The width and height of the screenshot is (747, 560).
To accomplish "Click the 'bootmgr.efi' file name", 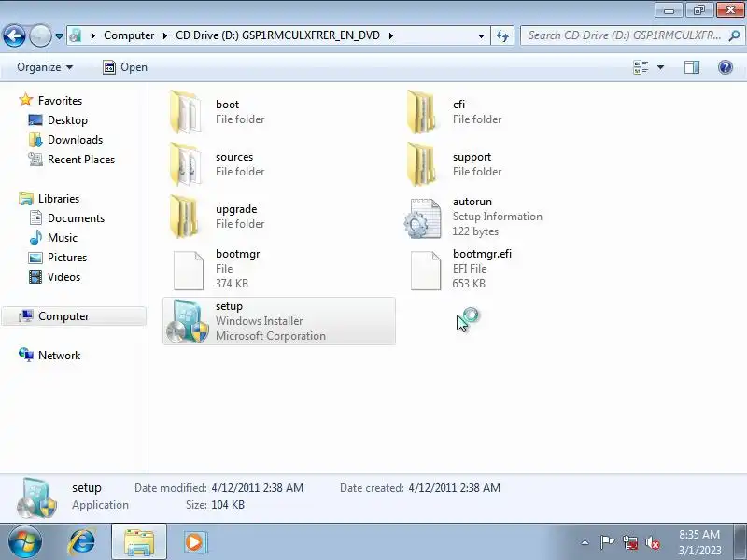I will pos(482,254).
